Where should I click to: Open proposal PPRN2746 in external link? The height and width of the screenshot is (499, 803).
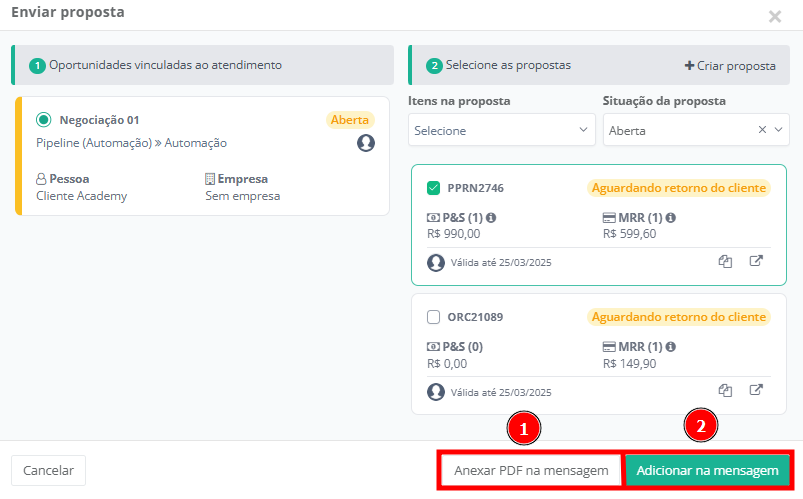click(757, 262)
